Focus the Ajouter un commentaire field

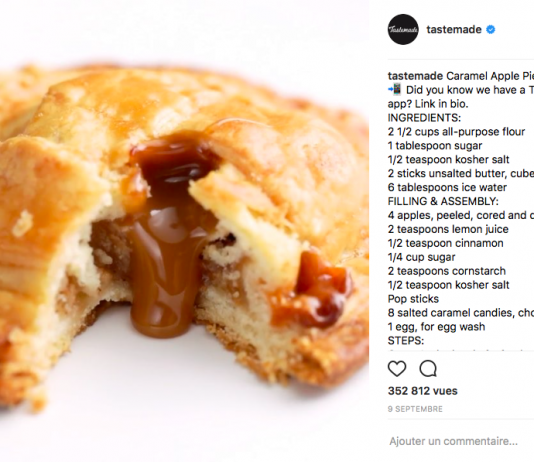(x=460, y=441)
